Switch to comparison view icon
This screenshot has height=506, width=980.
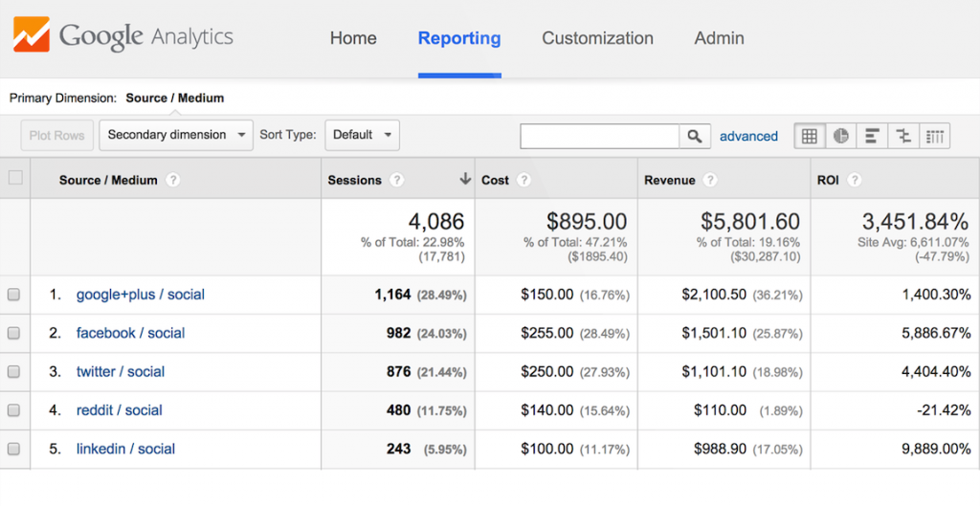[902, 136]
